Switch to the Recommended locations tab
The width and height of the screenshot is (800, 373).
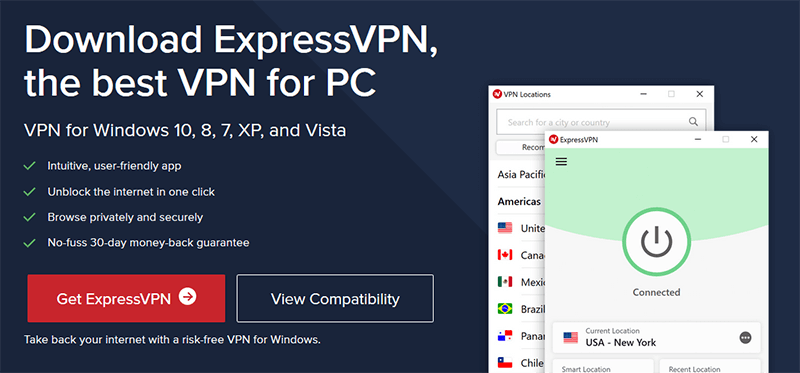coord(520,147)
